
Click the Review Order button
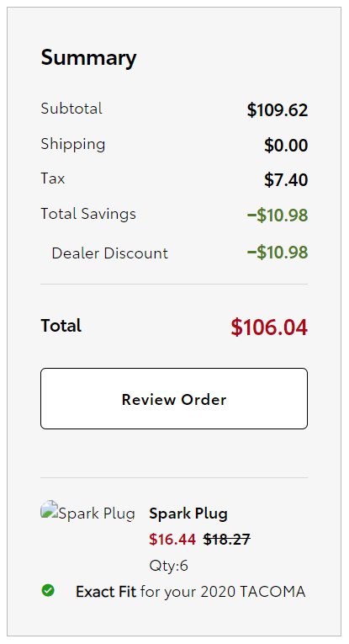(x=174, y=398)
